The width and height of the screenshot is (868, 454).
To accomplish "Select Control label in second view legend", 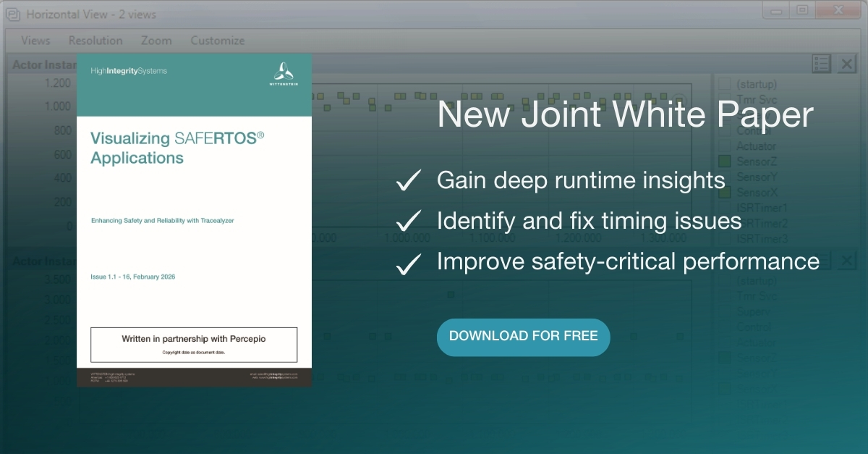I will click(x=755, y=327).
